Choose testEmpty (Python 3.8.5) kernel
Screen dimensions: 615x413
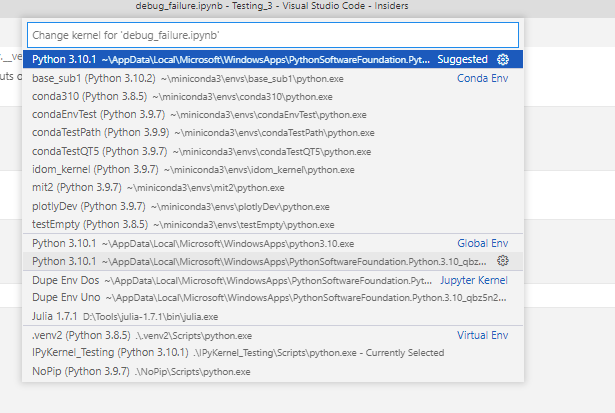click(x=273, y=224)
